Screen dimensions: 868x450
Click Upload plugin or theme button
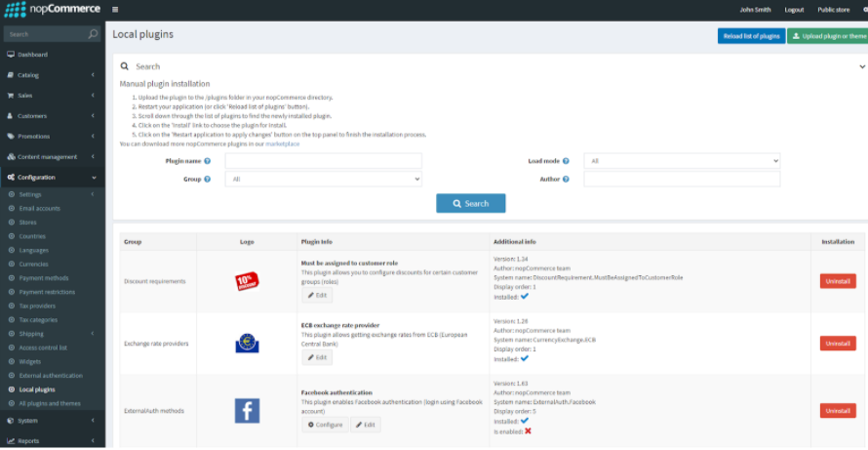pyautogui.click(x=828, y=36)
